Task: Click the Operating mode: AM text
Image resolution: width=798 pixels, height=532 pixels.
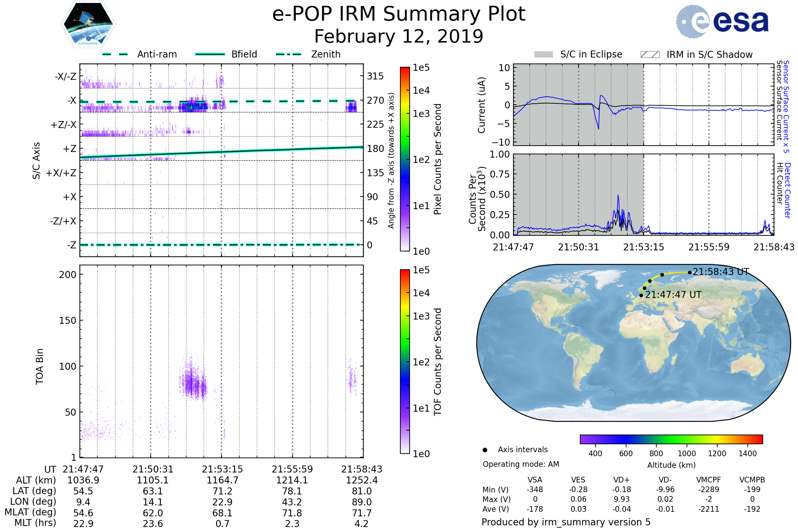Action: [x=521, y=464]
